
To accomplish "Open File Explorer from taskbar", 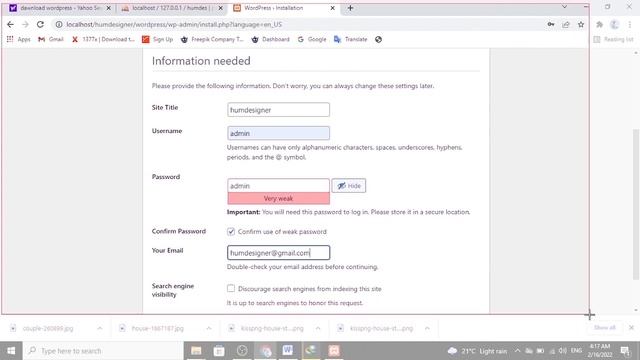I will [x=196, y=351].
